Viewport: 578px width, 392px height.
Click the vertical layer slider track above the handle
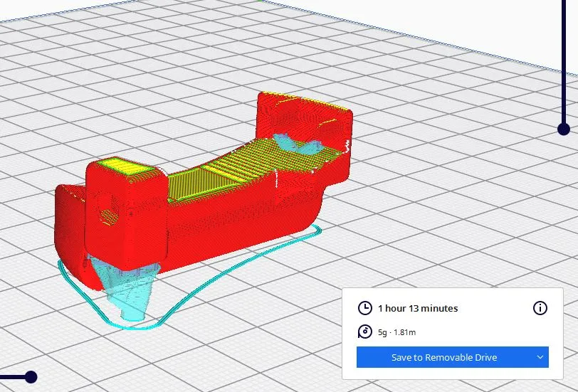[564, 57]
